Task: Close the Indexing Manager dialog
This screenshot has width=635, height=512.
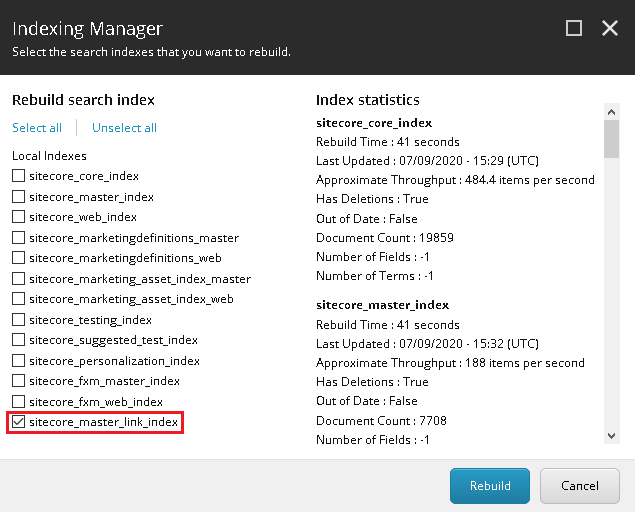Action: (609, 28)
